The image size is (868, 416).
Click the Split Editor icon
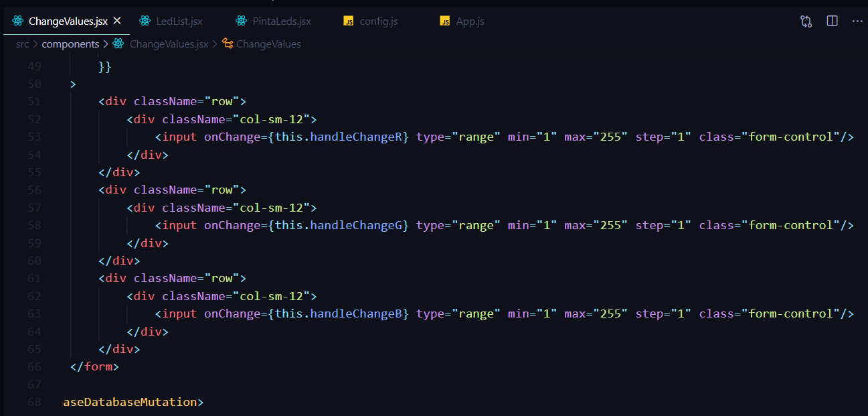coord(832,21)
